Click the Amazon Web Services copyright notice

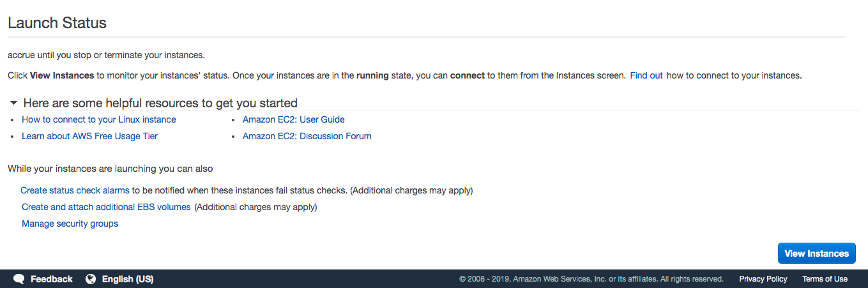pos(591,279)
